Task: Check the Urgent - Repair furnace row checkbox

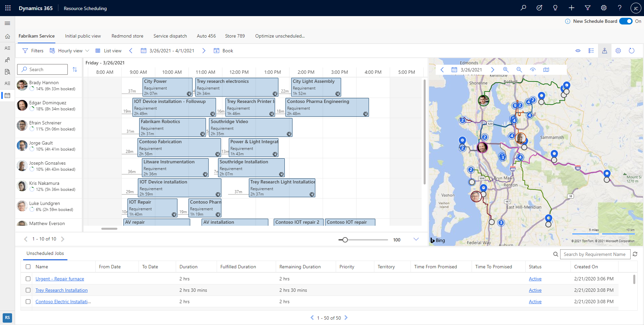Action: tap(28, 279)
